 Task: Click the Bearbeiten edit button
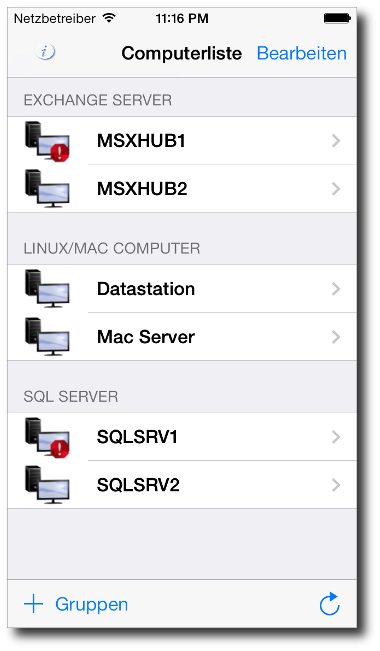coord(302,53)
